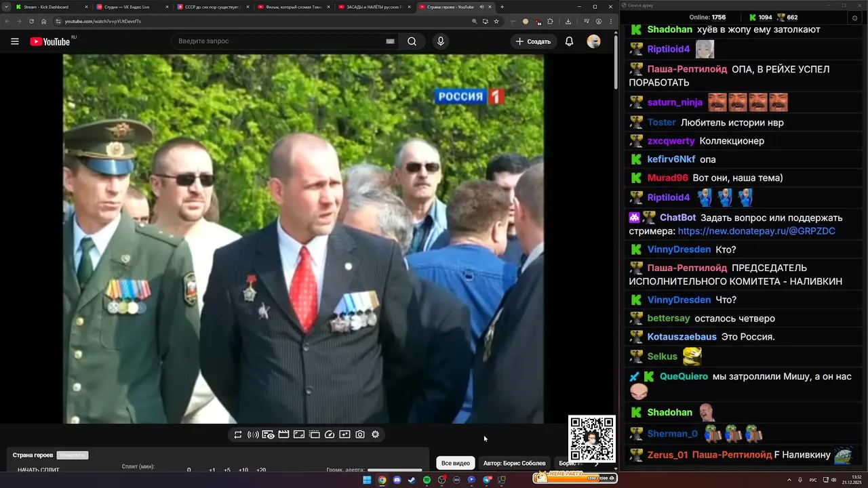The image size is (868, 488).
Task: Select the Автор: Борис Соболев chip
Action: click(x=514, y=463)
